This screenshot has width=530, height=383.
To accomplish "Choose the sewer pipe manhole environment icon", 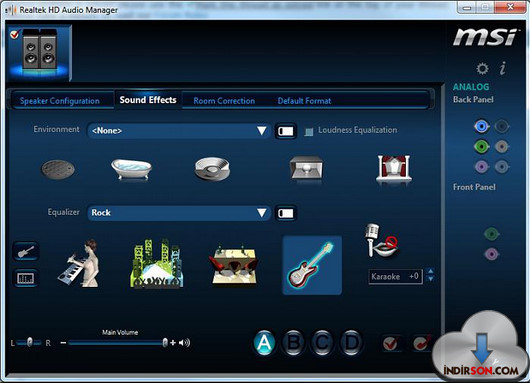I will click(58, 169).
